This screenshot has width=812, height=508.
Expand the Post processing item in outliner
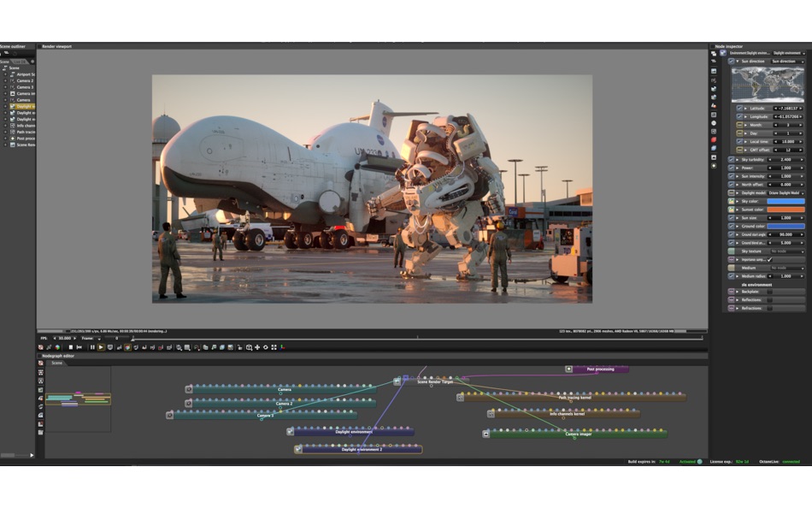5,139
